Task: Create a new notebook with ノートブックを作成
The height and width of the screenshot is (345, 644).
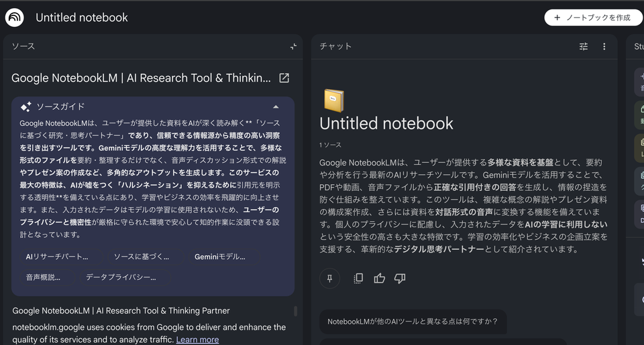Action: point(592,17)
